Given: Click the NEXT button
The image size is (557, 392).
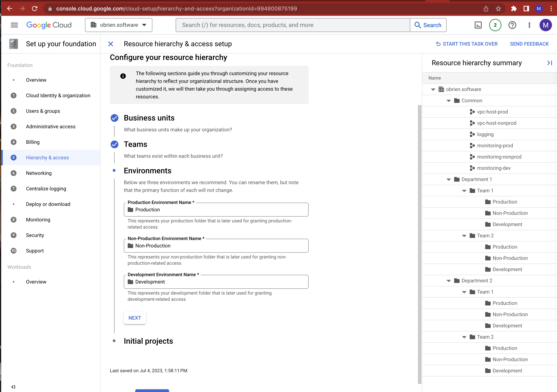Looking at the screenshot, I should (135, 318).
